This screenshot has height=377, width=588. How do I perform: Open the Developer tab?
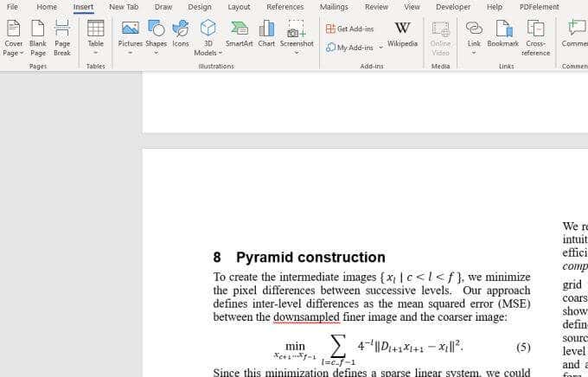(x=453, y=7)
